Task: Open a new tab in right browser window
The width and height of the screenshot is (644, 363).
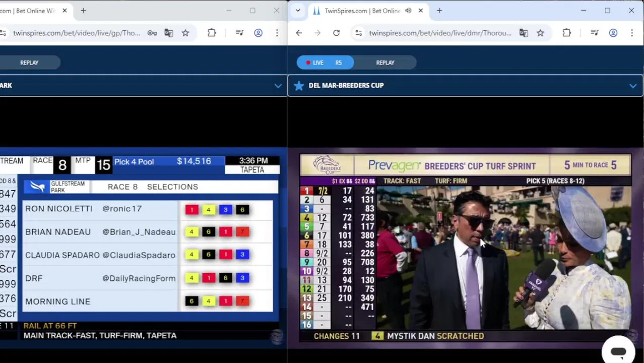Action: tap(439, 11)
